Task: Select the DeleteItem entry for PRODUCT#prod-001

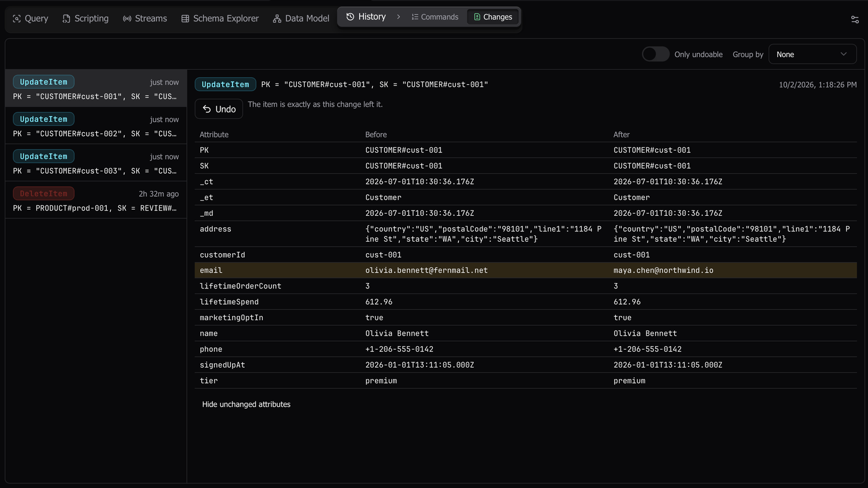Action: pos(96,200)
